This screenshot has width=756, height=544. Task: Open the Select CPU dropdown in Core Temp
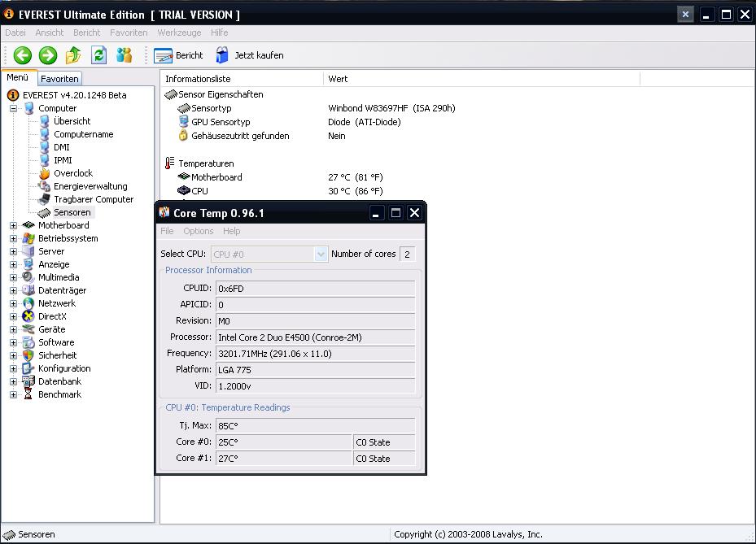click(321, 254)
